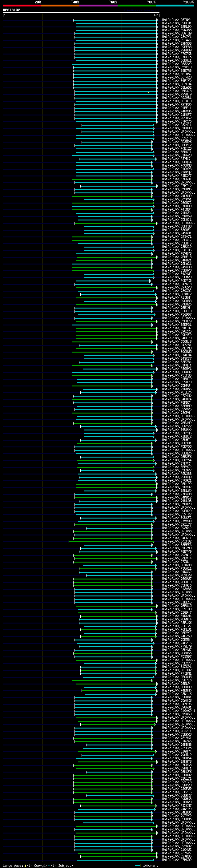The image size is (197, 868).
Task: Click the green alignment bar for UniRef100_B7GGD1
Action: [112, 179]
